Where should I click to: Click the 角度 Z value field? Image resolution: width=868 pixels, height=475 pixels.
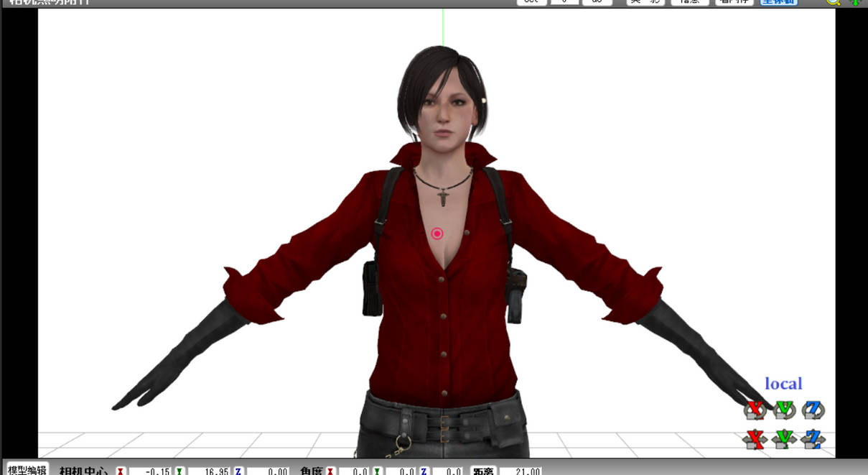[x=447, y=471]
